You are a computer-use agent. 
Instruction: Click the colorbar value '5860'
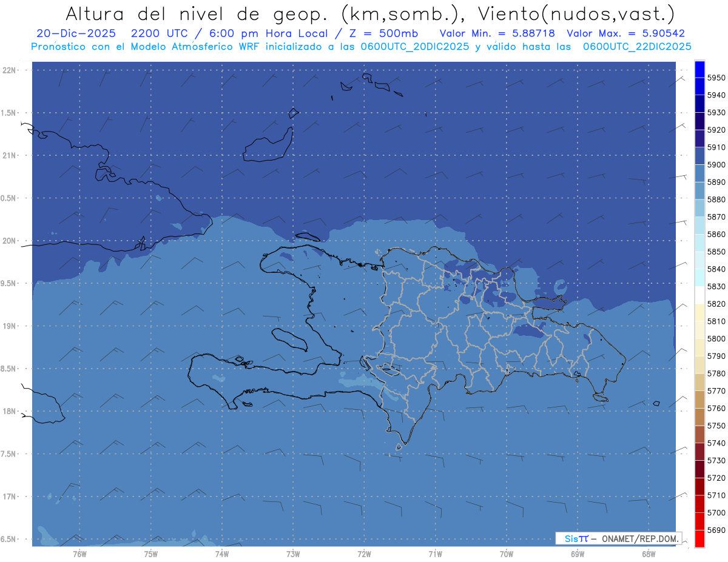[x=716, y=234]
